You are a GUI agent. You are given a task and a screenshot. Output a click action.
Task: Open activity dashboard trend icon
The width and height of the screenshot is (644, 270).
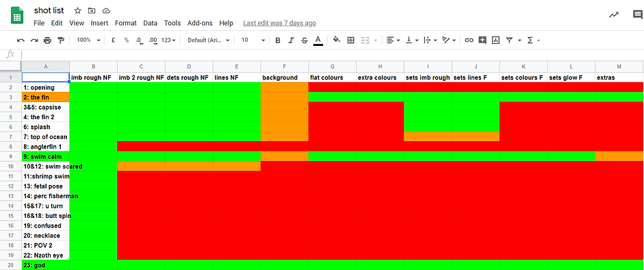614,15
